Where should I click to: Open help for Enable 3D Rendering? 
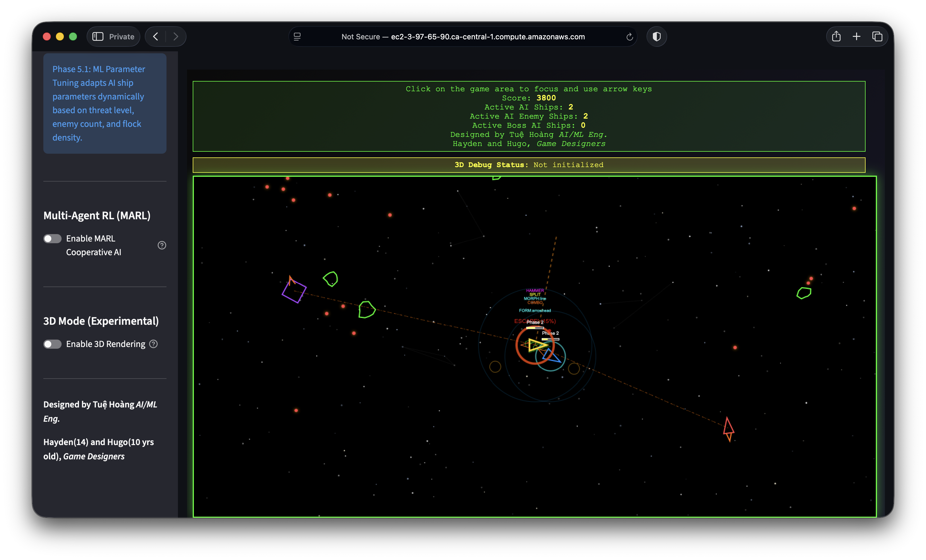click(153, 344)
